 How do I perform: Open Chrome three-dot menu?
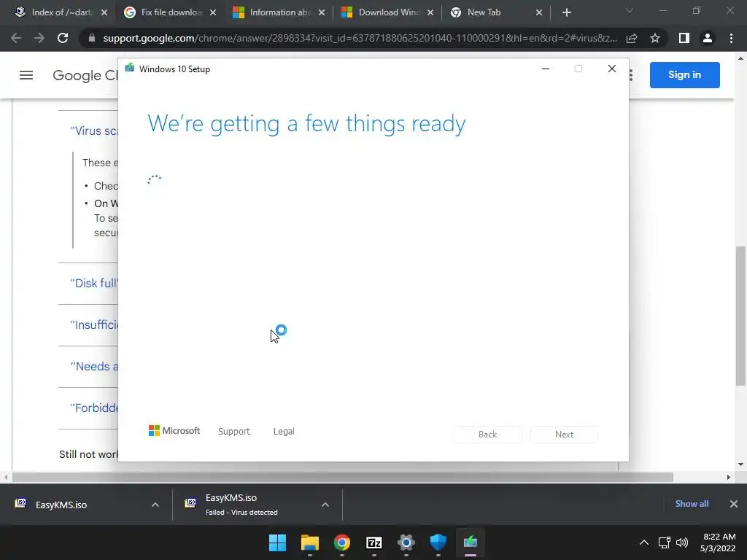(731, 38)
